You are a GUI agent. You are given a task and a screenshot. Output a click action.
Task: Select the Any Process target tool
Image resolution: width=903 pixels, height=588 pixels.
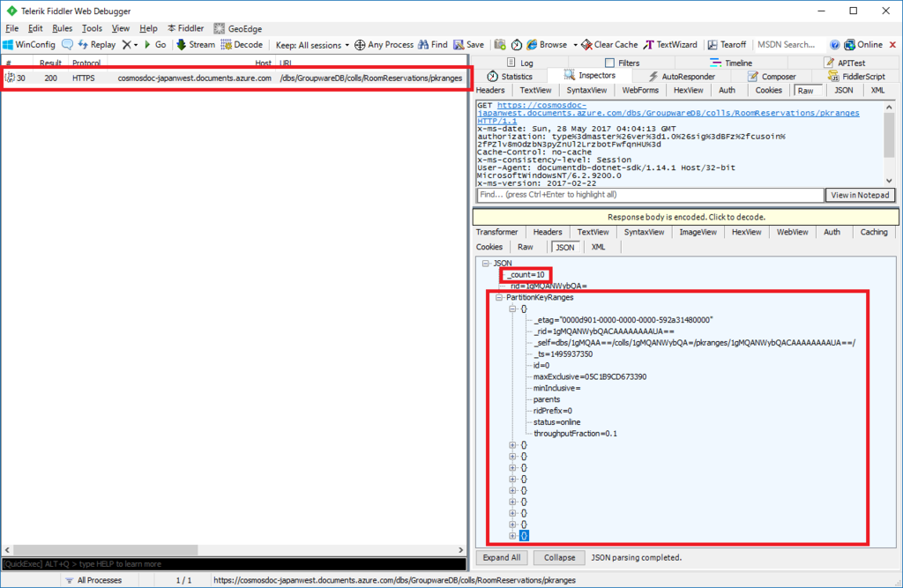(384, 45)
